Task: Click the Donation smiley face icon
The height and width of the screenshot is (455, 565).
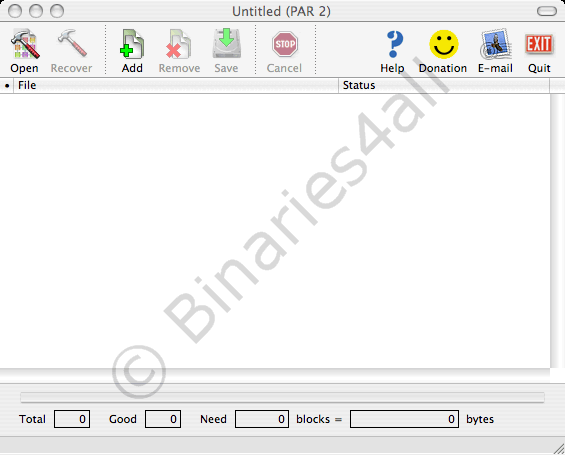Action: 444,44
